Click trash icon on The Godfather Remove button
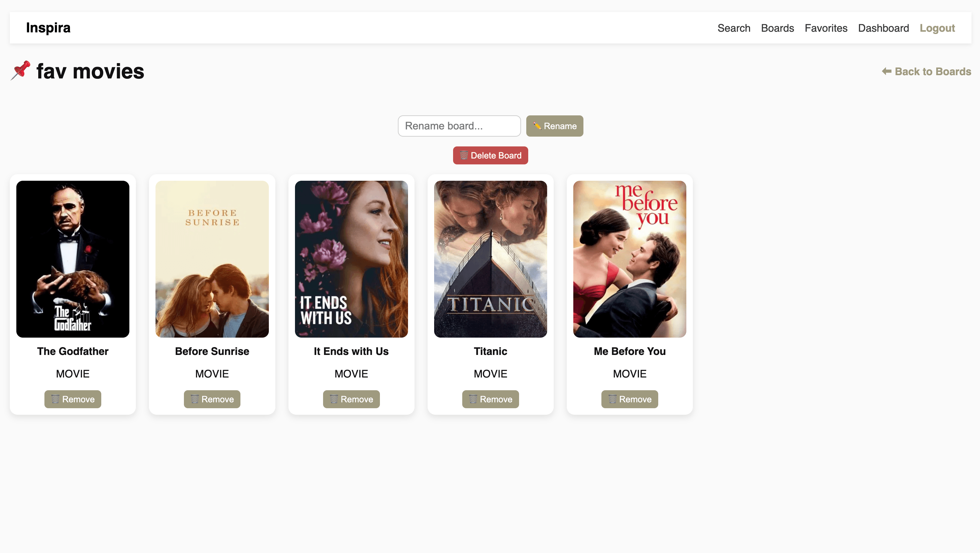The height and width of the screenshot is (553, 980). point(55,399)
